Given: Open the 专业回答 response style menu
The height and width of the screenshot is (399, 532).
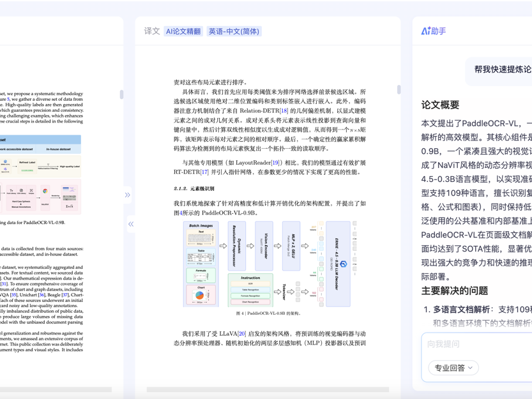Looking at the screenshot, I should [x=453, y=368].
